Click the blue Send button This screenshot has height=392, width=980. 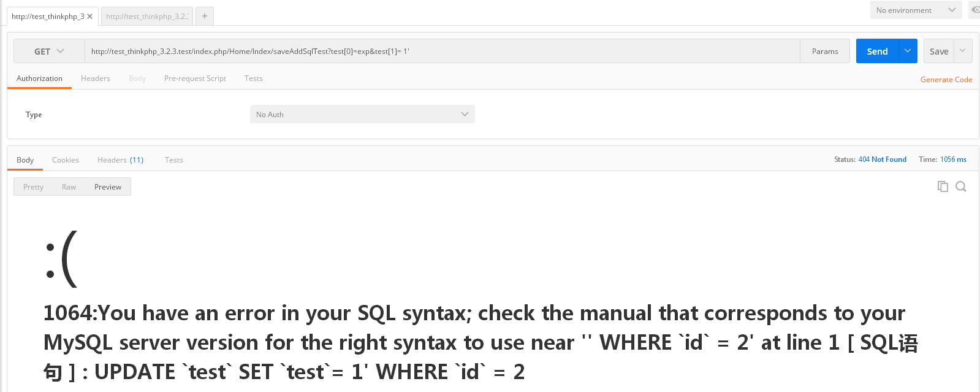(x=877, y=51)
